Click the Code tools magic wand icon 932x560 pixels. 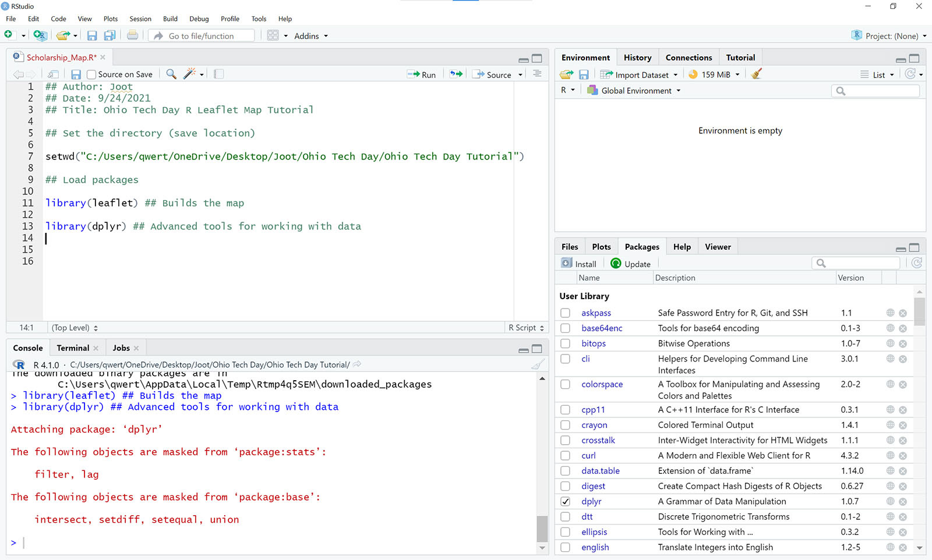(x=189, y=74)
